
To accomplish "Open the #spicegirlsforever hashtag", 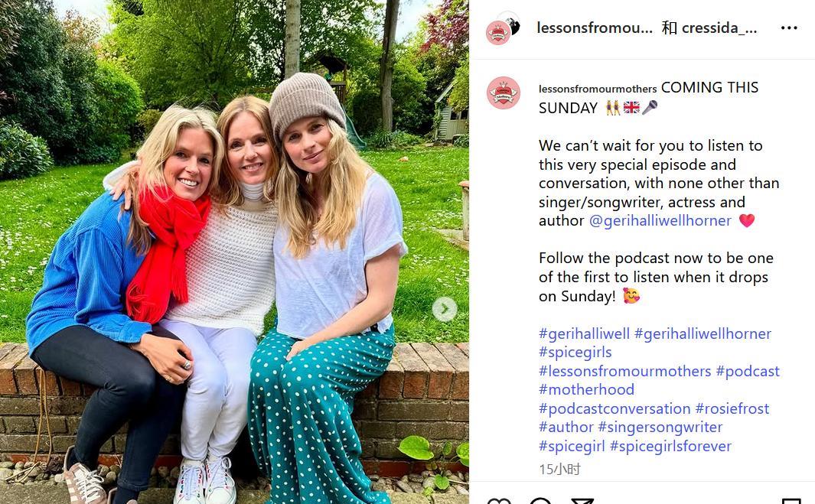I will (x=670, y=446).
